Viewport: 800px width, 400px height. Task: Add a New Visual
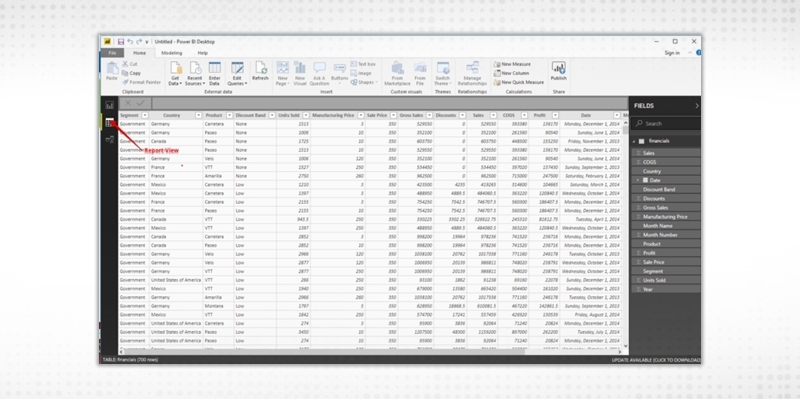pos(300,73)
